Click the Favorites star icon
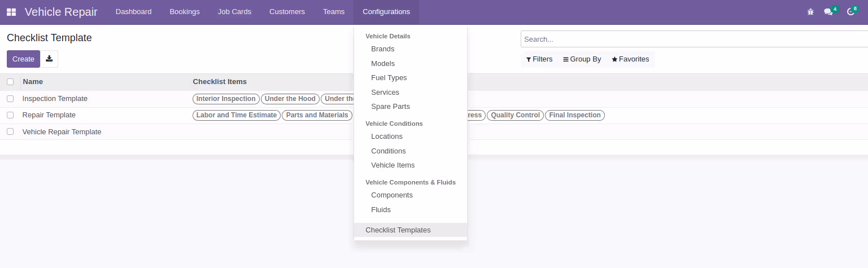This screenshot has height=268, width=868. click(x=614, y=59)
